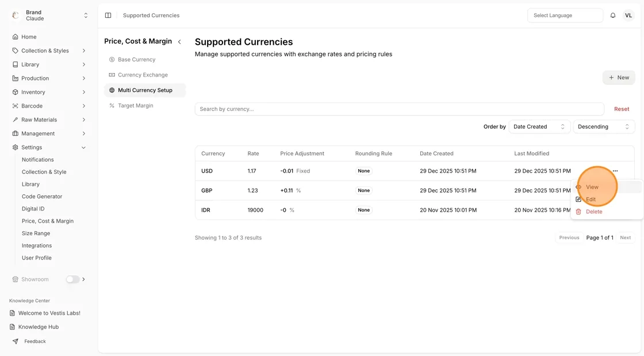Click the Management briefcase icon
The width and height of the screenshot is (644, 356).
pos(15,133)
